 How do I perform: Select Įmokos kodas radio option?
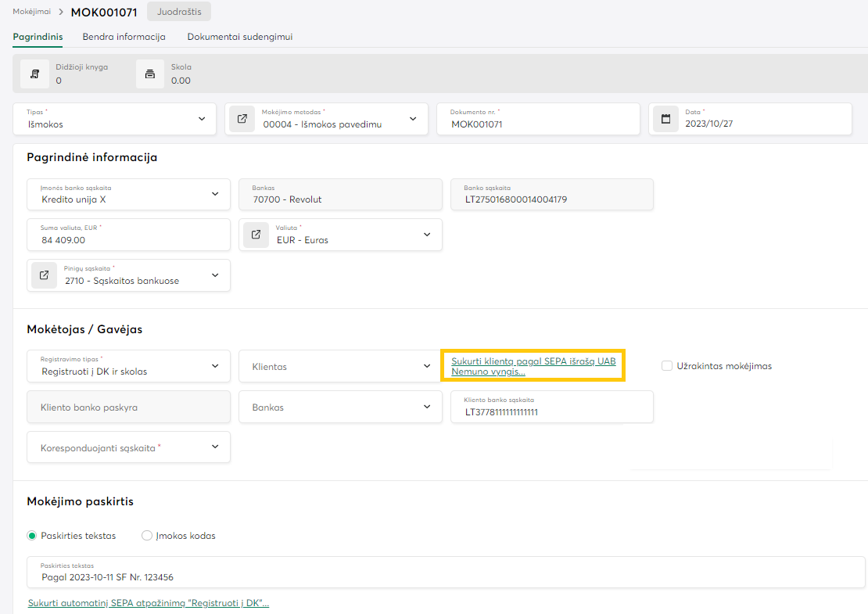(146, 536)
